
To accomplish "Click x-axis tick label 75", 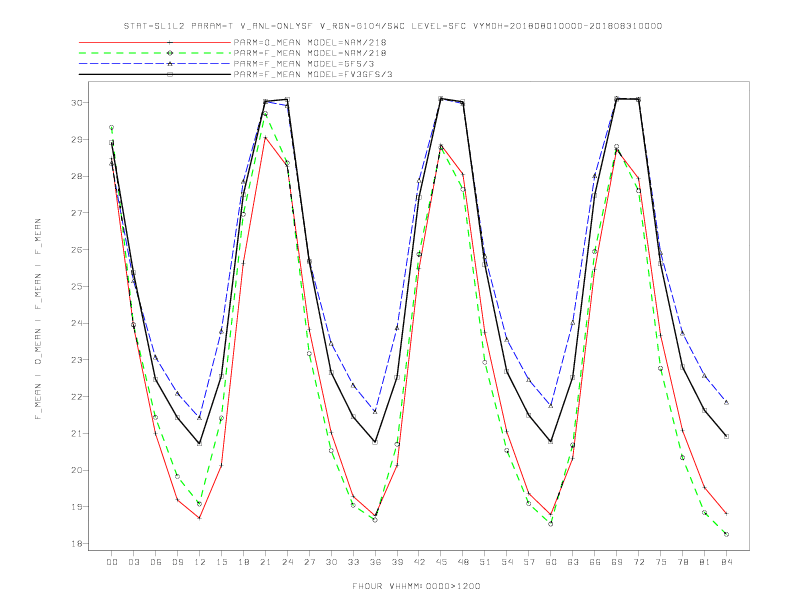I will 661,562.
